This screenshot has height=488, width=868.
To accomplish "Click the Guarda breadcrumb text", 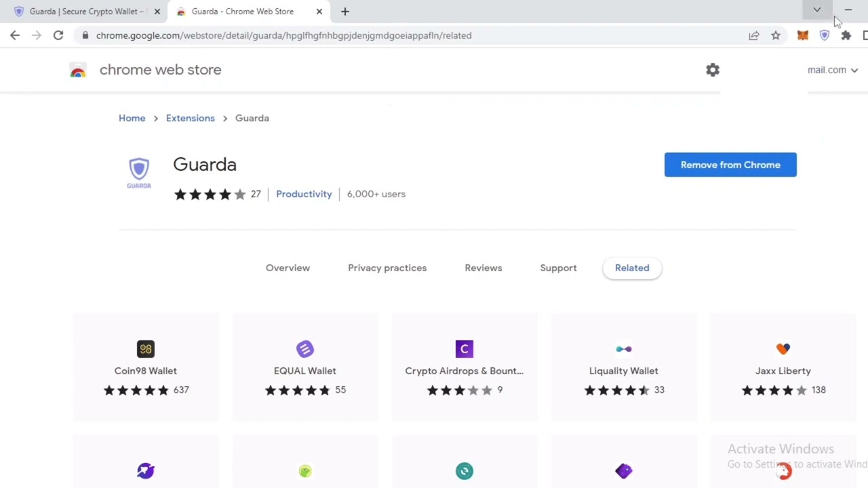I will [x=252, y=118].
